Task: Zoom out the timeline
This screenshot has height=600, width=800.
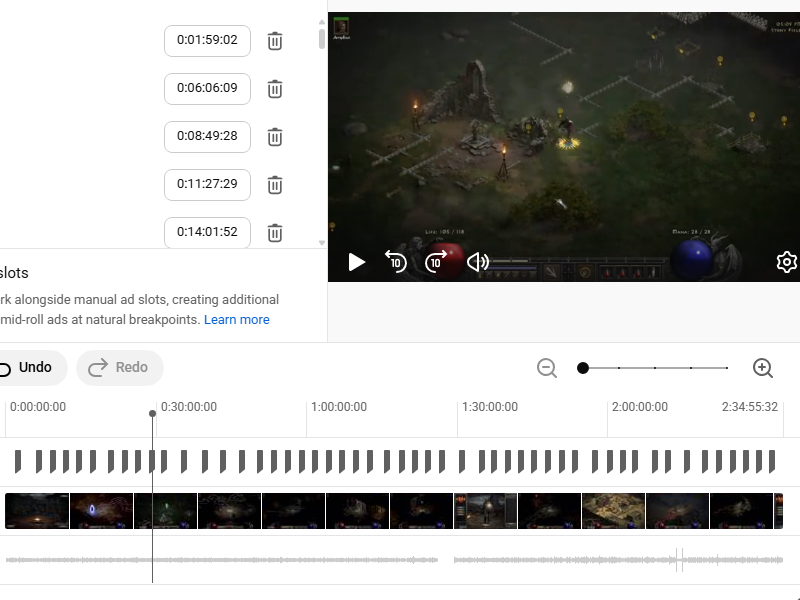Action: click(x=546, y=368)
